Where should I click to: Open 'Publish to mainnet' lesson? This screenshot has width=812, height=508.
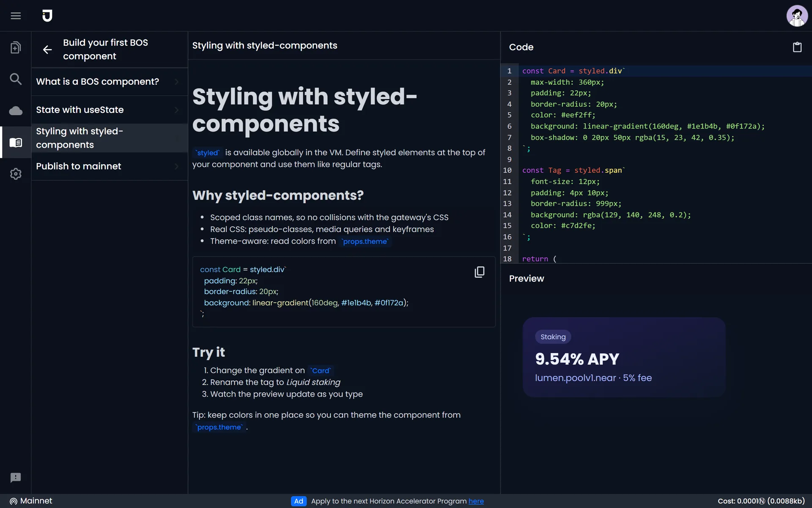(110, 166)
